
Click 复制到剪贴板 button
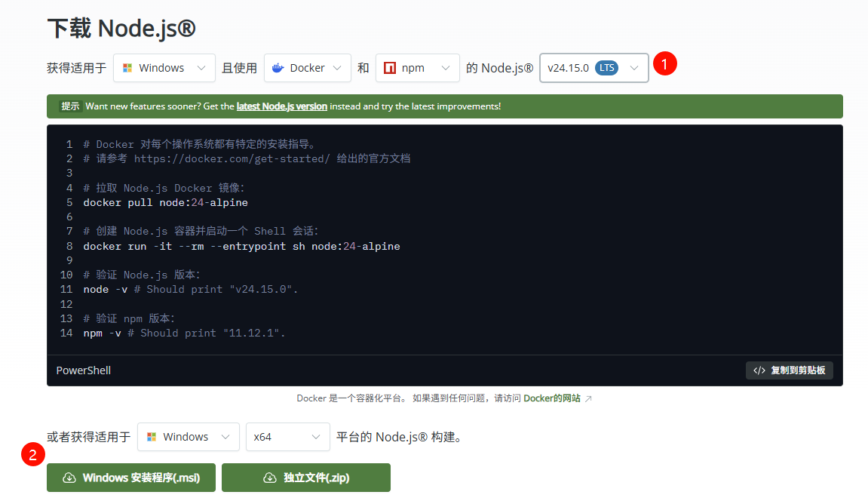[790, 370]
